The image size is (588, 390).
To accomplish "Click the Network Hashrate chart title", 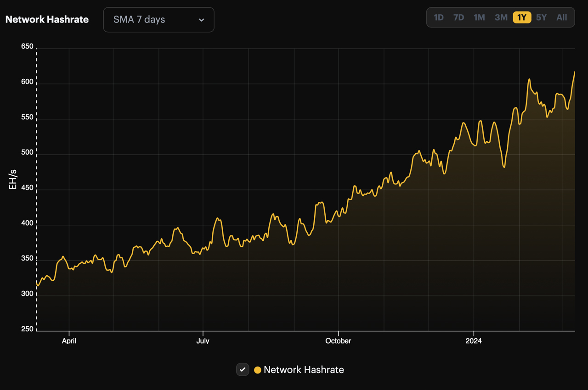I will (47, 19).
